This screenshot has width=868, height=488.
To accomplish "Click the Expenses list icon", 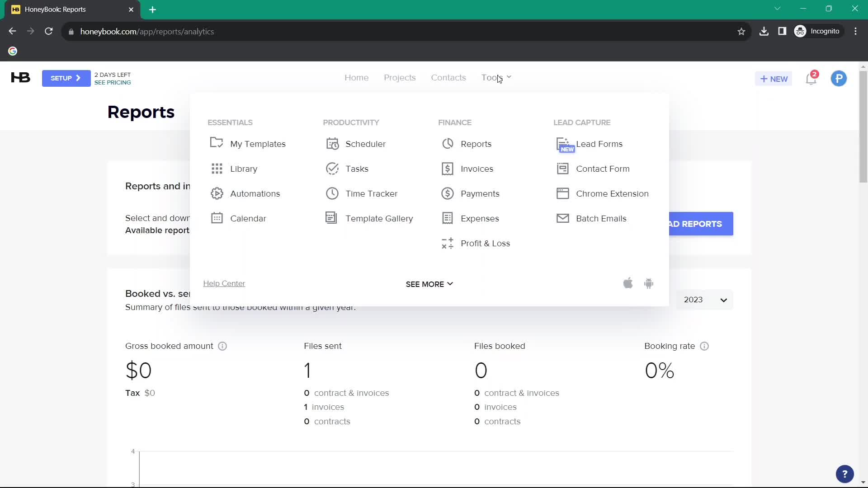I will (x=448, y=218).
